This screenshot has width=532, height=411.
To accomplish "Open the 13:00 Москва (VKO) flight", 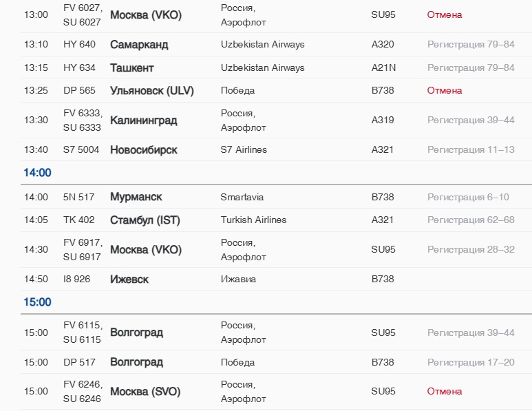I will (145, 15).
